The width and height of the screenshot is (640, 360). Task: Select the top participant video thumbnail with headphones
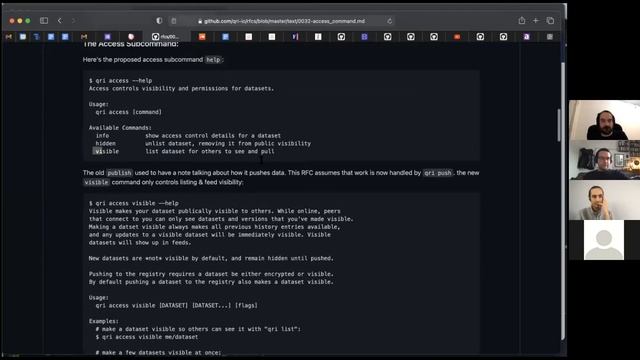604,120
